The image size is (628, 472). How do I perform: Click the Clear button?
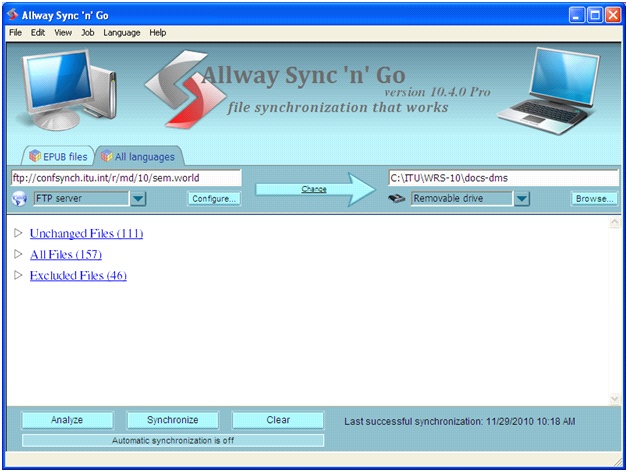click(278, 420)
